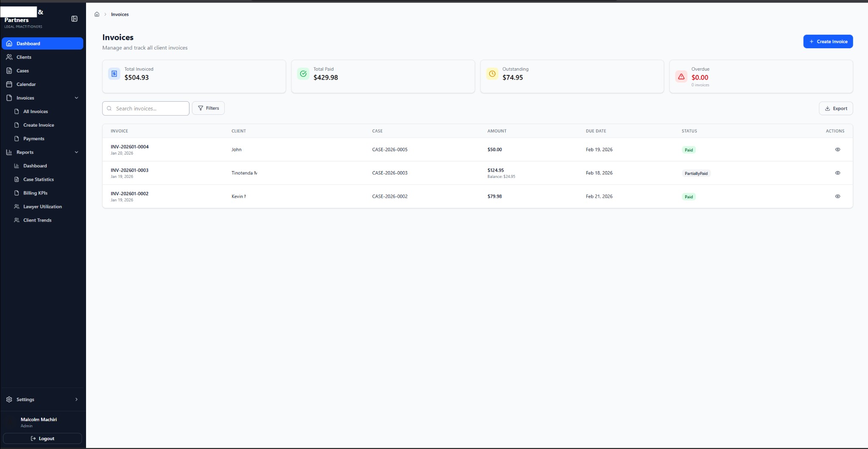Image resolution: width=868 pixels, height=449 pixels.
Task: Select the Cases icon in the sidebar
Action: (23, 70)
